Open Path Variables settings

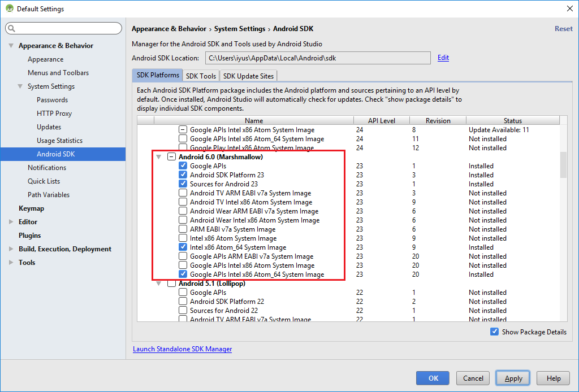49,195
